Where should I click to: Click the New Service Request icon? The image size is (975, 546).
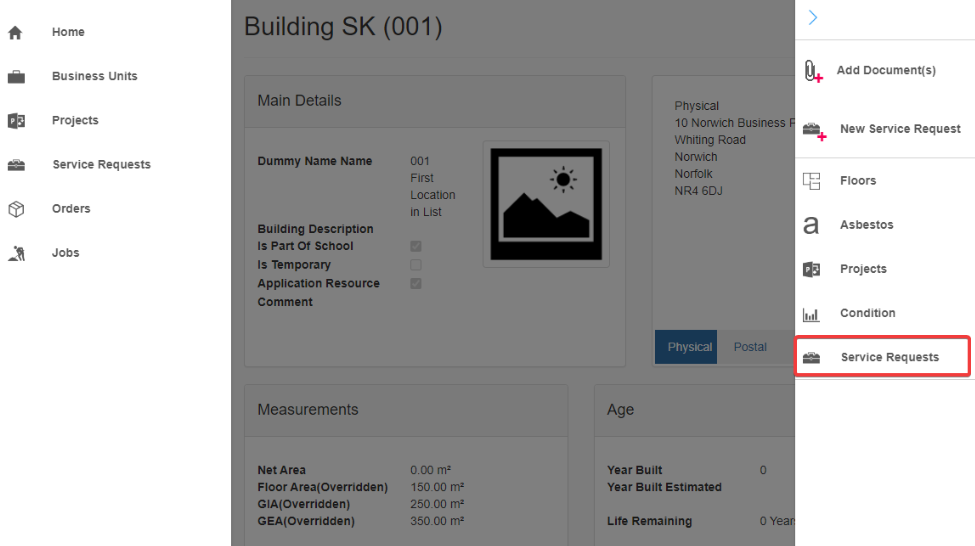click(x=814, y=130)
